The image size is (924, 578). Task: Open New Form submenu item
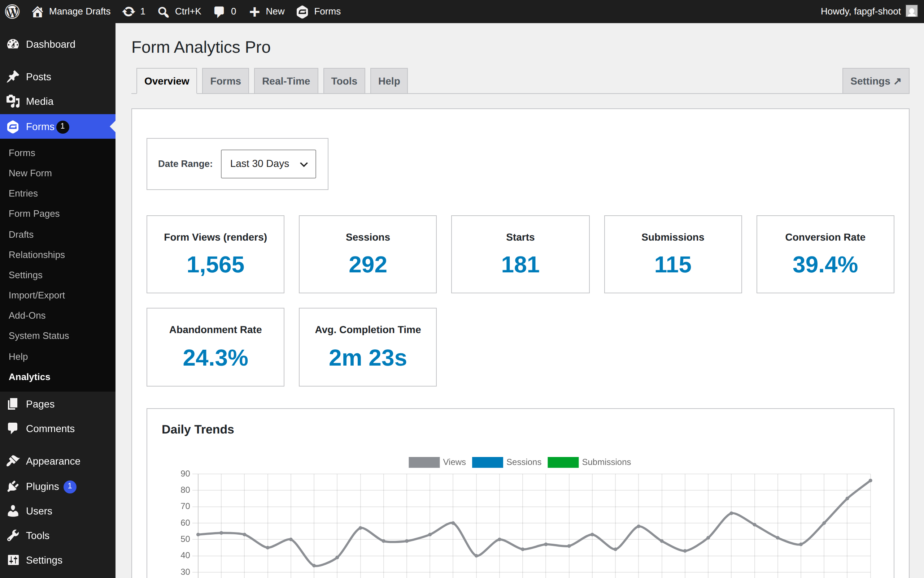coord(30,173)
